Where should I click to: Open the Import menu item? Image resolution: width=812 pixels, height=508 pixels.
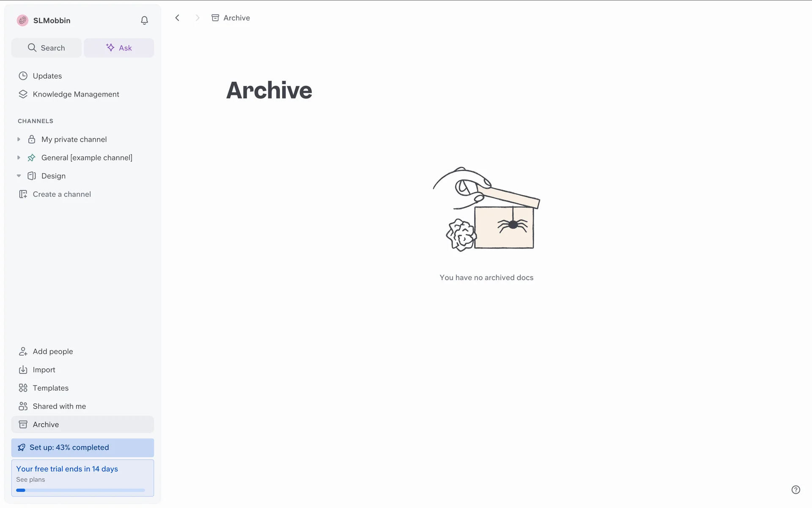[x=44, y=370]
